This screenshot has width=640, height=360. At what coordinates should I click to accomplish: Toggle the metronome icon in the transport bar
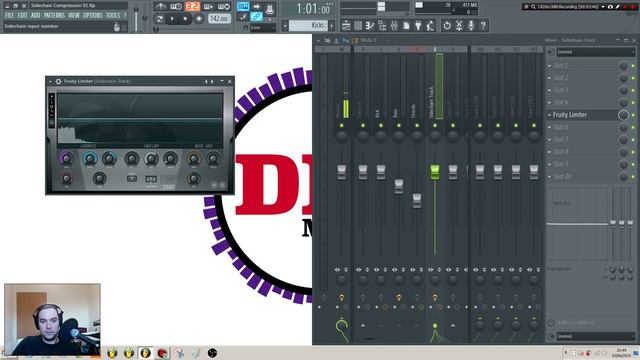[x=160, y=7]
